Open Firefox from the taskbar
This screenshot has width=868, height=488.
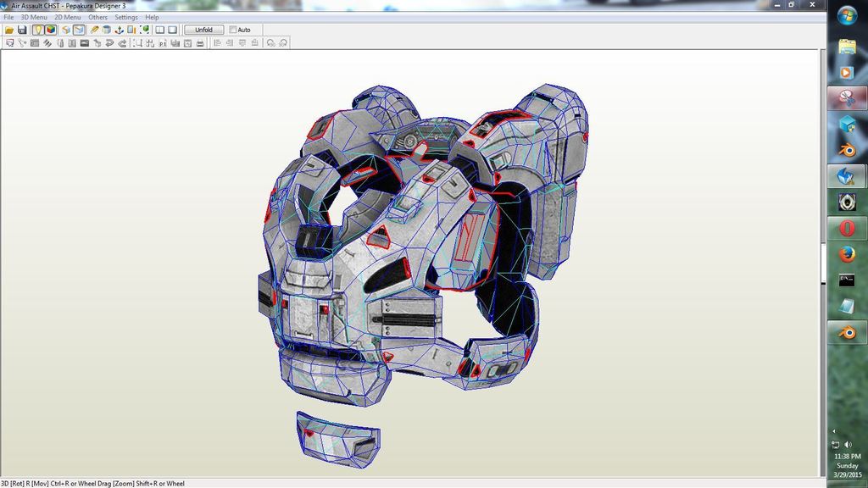click(847, 254)
